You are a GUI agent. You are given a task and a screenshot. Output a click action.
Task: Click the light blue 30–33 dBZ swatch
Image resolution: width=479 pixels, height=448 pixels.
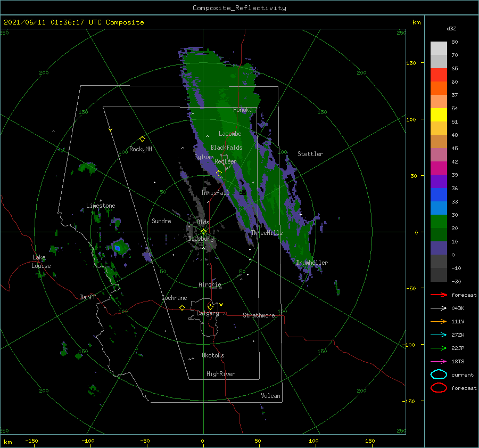[x=439, y=208]
